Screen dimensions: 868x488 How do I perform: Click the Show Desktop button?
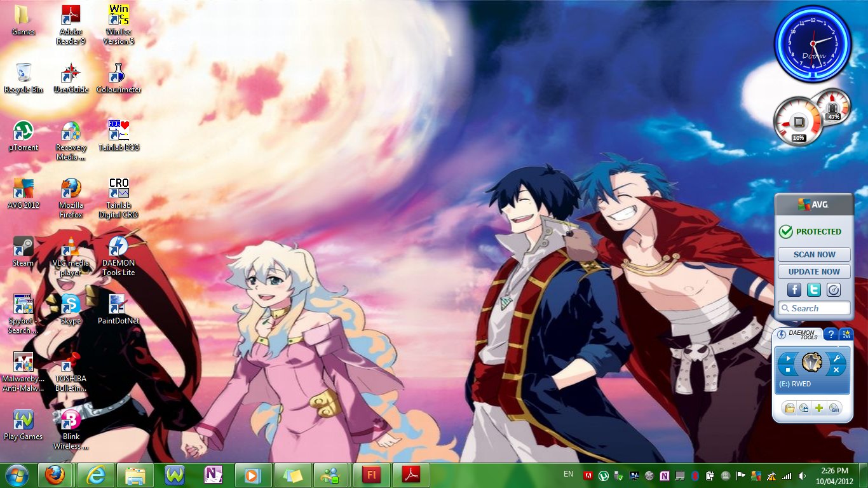point(864,476)
